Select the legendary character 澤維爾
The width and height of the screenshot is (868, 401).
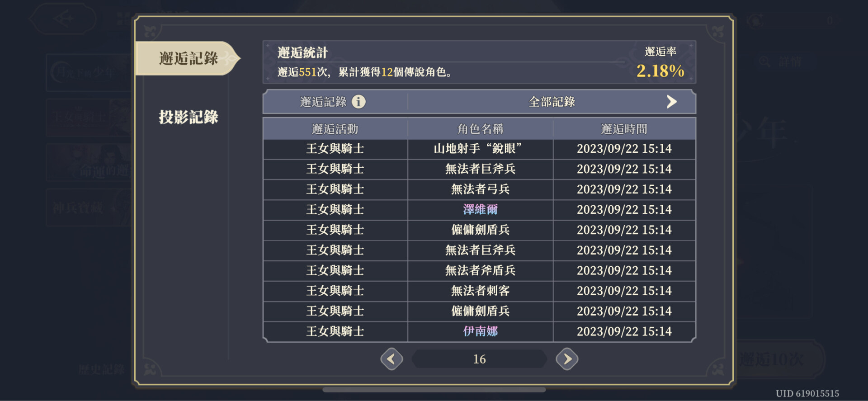[x=480, y=210]
